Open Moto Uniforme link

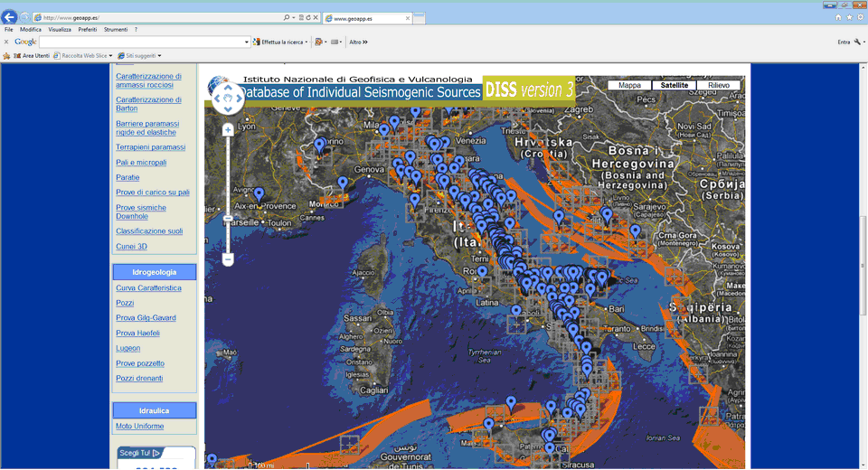tap(139, 427)
